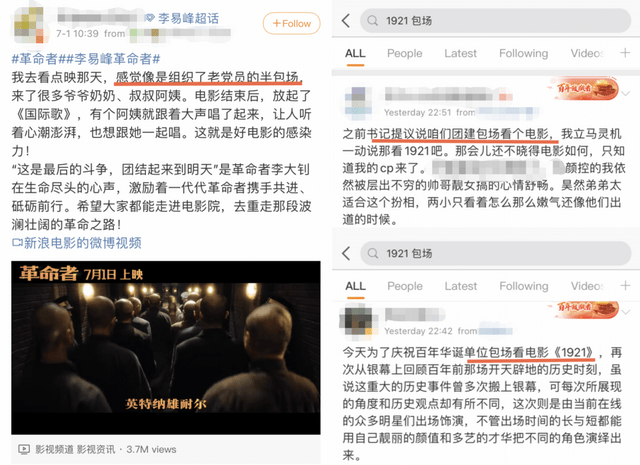Add a tab with top plus icon
The width and height of the screenshot is (640, 465).
point(625,53)
